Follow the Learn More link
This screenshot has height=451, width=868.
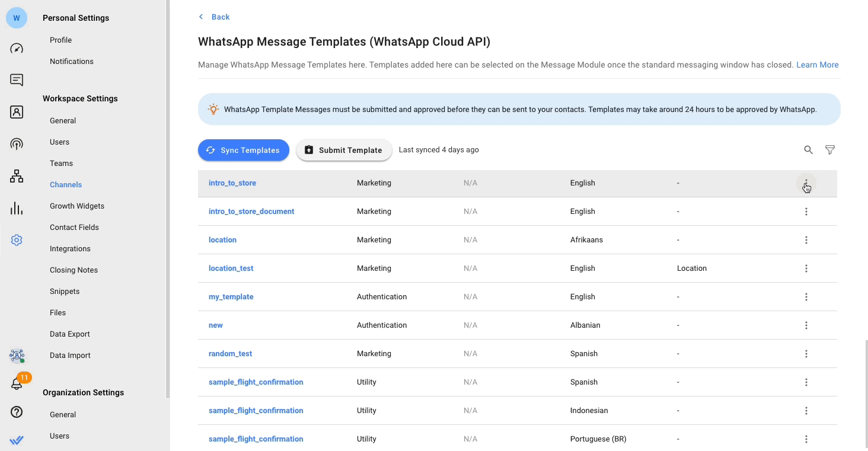click(x=817, y=65)
